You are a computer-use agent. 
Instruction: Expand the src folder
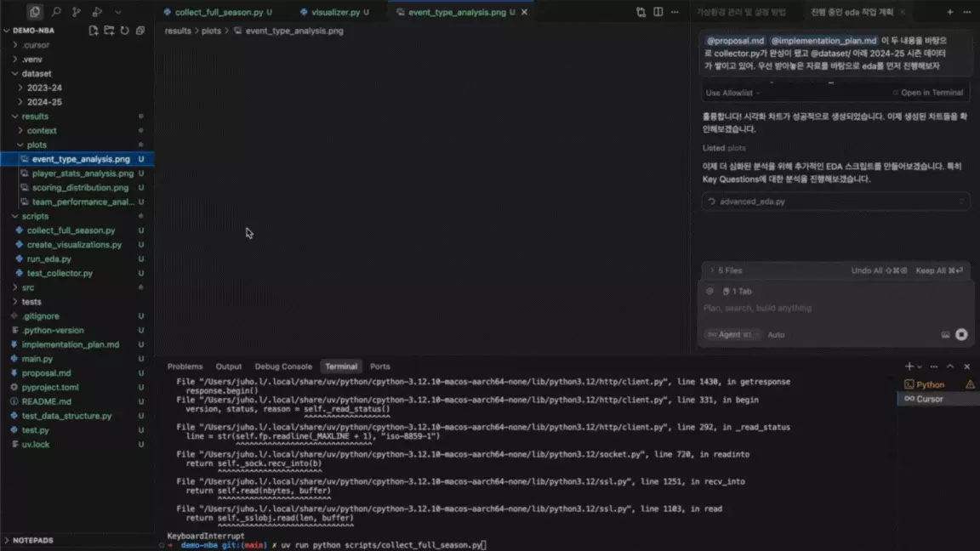15,287
